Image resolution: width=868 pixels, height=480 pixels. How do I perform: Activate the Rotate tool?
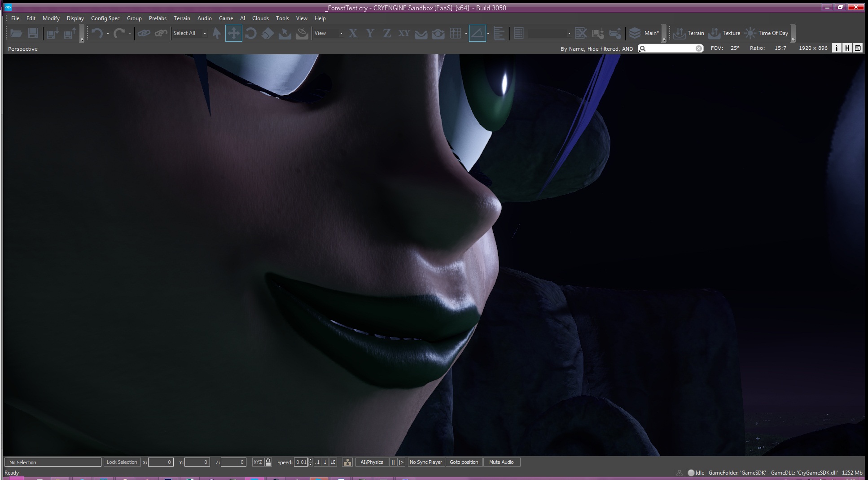(x=250, y=33)
